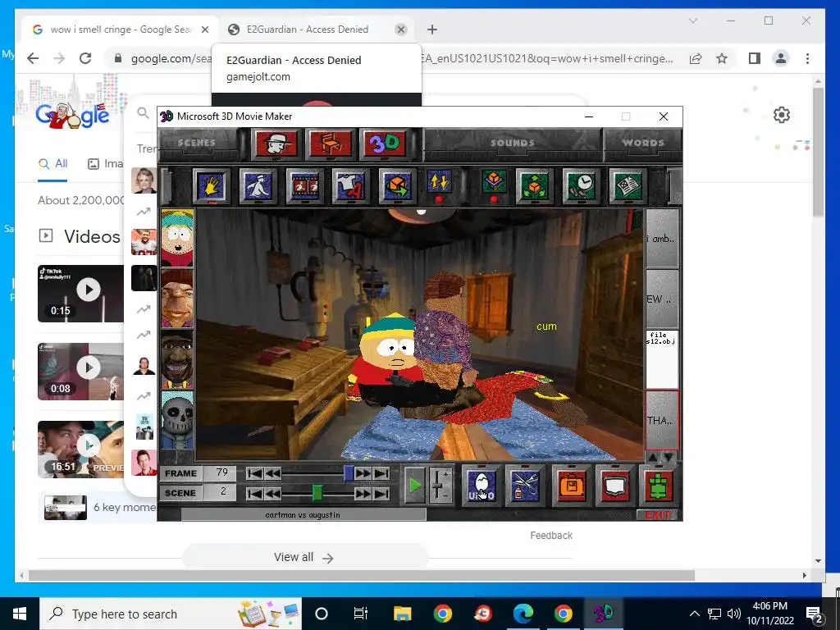Click the 'View all' videos link
This screenshot has height=630, width=840.
coord(304,557)
